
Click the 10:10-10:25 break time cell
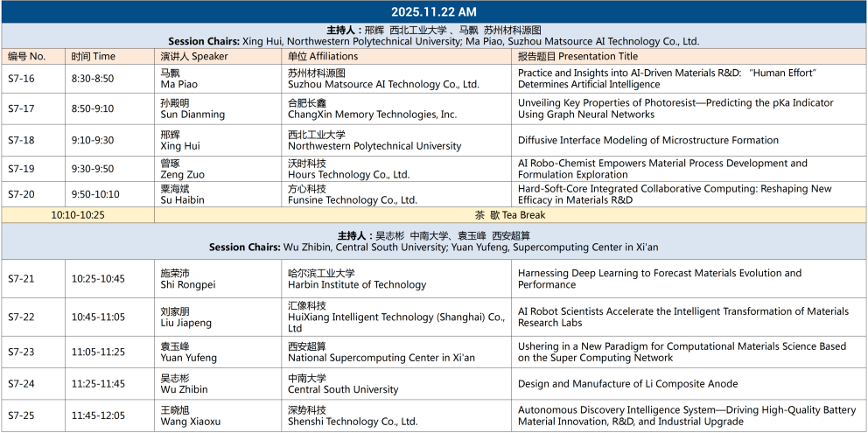tap(78, 214)
